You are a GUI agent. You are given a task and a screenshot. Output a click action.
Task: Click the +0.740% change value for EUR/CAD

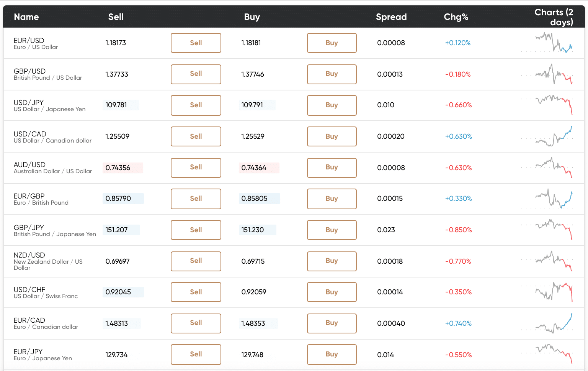click(x=458, y=323)
